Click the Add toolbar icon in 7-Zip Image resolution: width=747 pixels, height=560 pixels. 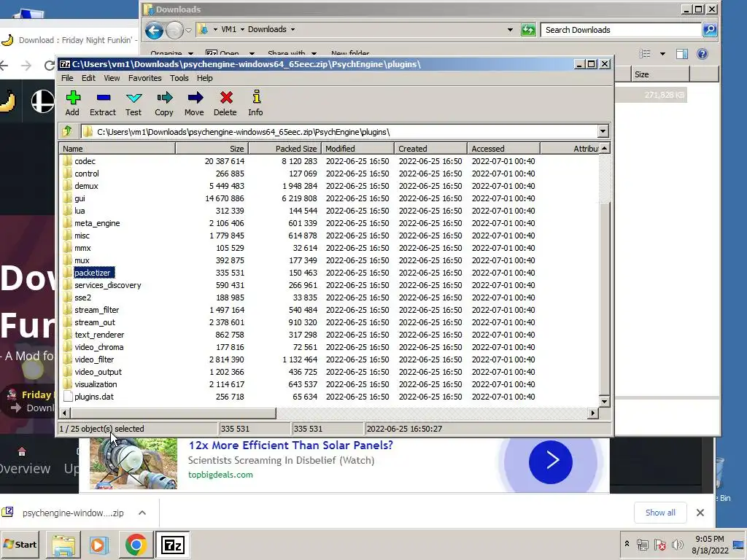(72, 104)
